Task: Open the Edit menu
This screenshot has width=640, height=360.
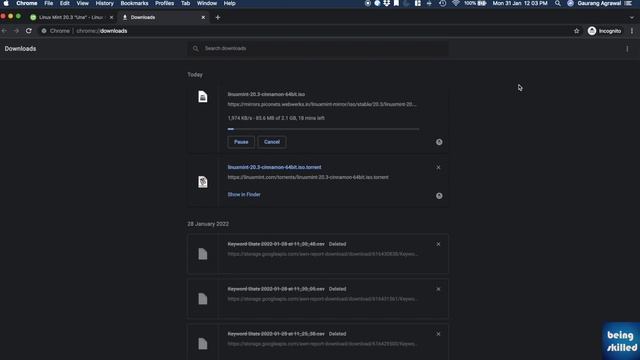Action: 64,3
